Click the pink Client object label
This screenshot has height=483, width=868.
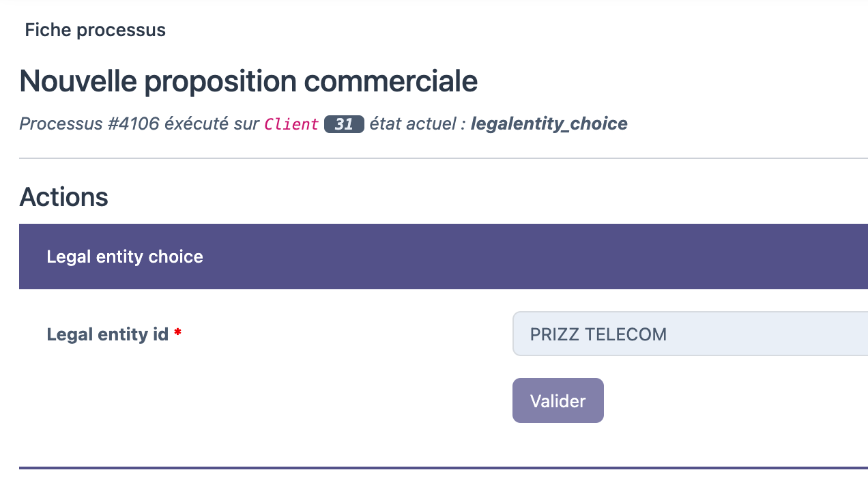tap(291, 124)
